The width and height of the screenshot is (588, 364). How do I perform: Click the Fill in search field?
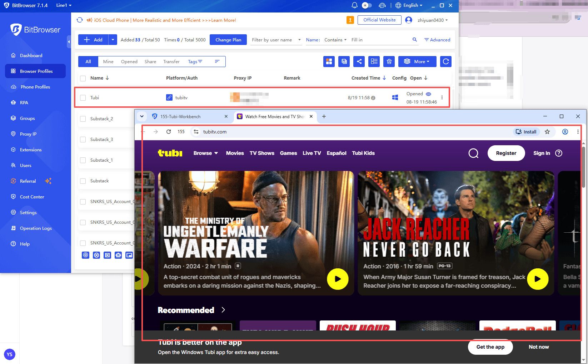click(380, 40)
